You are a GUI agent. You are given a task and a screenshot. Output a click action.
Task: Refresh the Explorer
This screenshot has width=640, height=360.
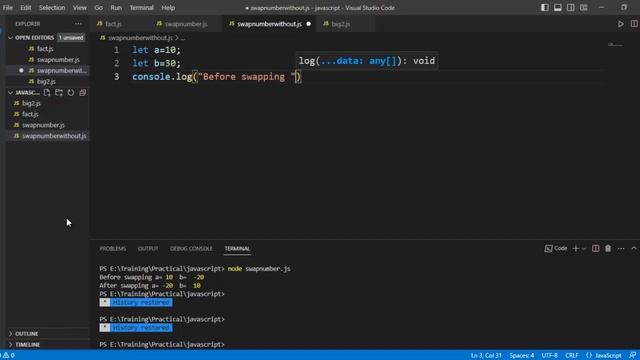click(x=71, y=93)
